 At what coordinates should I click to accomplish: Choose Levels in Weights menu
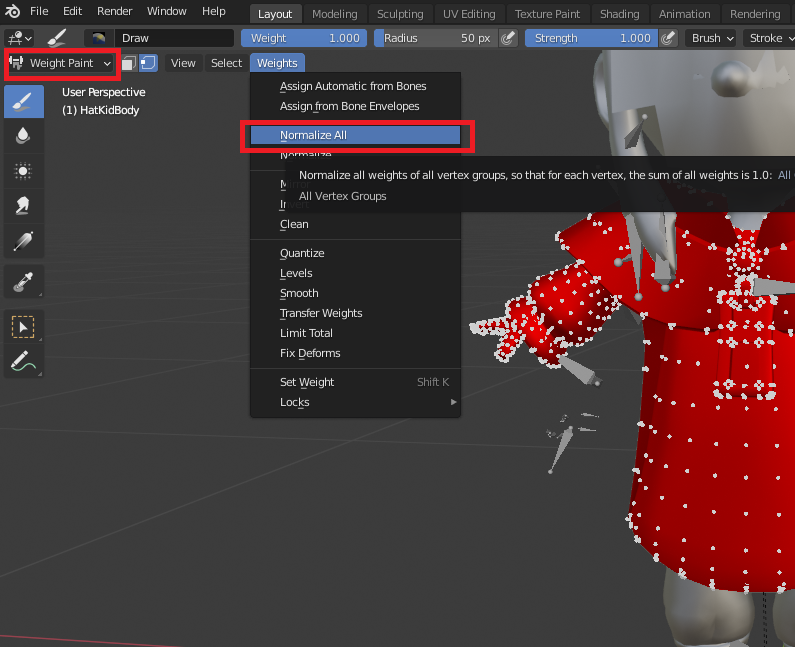[x=355, y=273]
